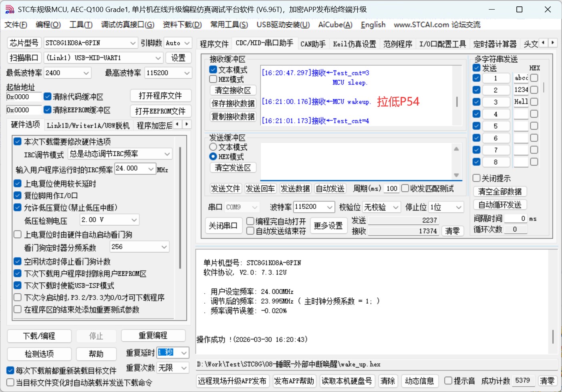Screen dimensions: 562x392
Task: Enable the 提示音 checkbox at bottom right
Action: click(x=448, y=381)
